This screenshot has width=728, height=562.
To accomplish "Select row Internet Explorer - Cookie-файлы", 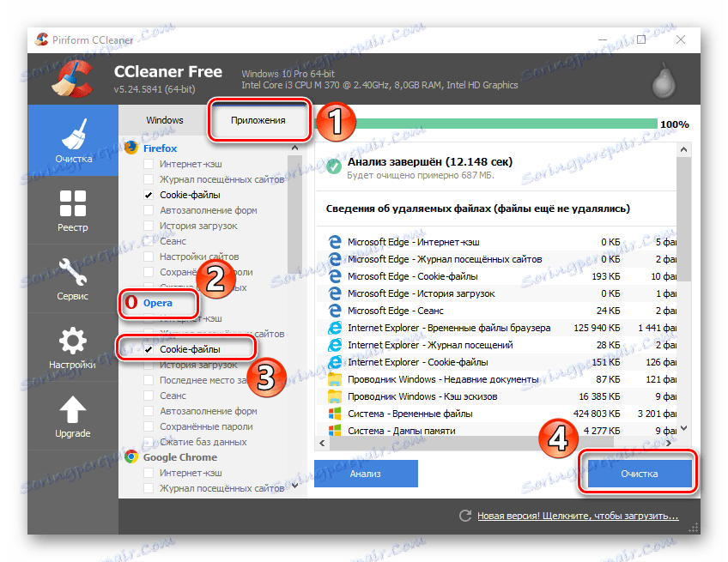I will (x=497, y=362).
